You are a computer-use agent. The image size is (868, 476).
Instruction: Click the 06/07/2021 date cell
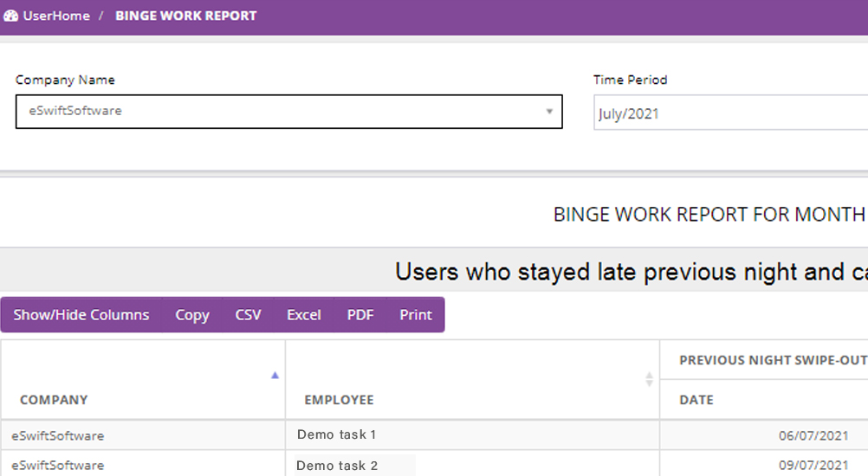pos(813,435)
